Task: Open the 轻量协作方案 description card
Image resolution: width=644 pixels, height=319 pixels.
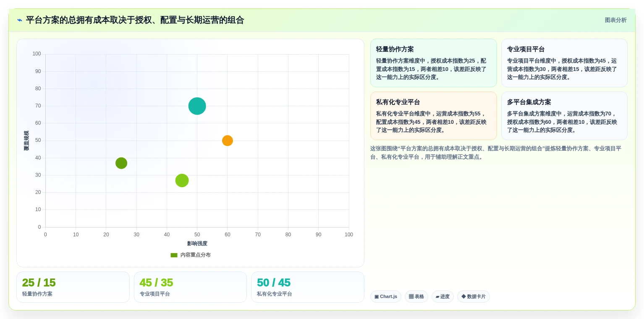Action: [433, 63]
